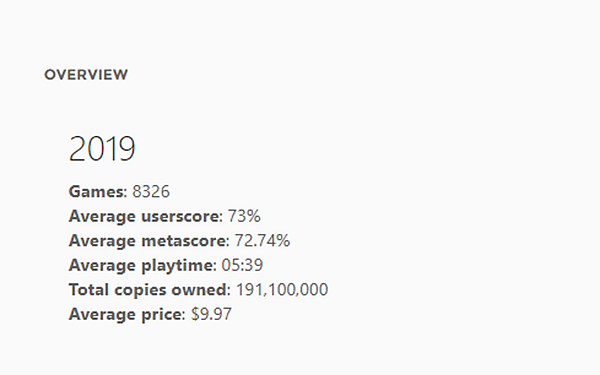
Task: Click the OVERVIEW section heading
Action: (86, 75)
